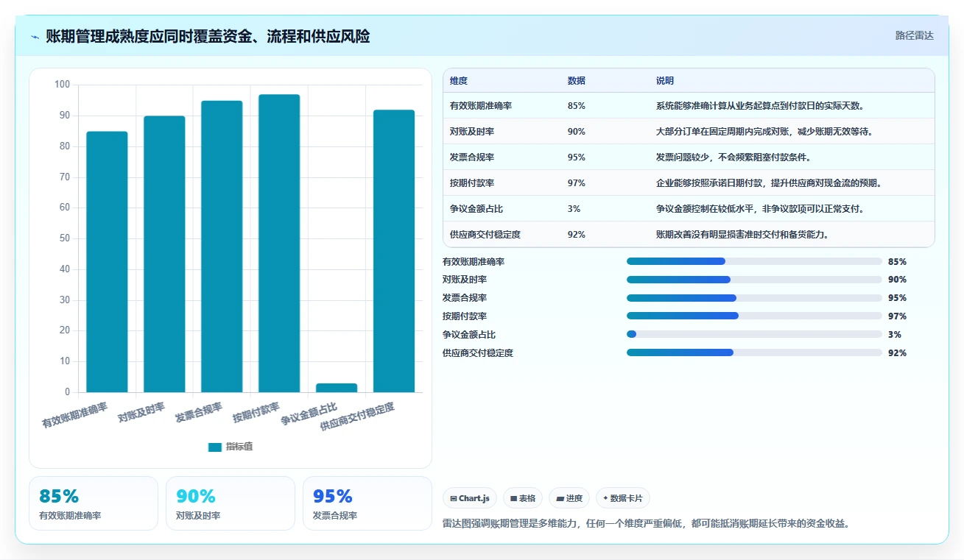Click the 发票合规率 progress bar
The height and width of the screenshot is (560, 964).
(754, 298)
